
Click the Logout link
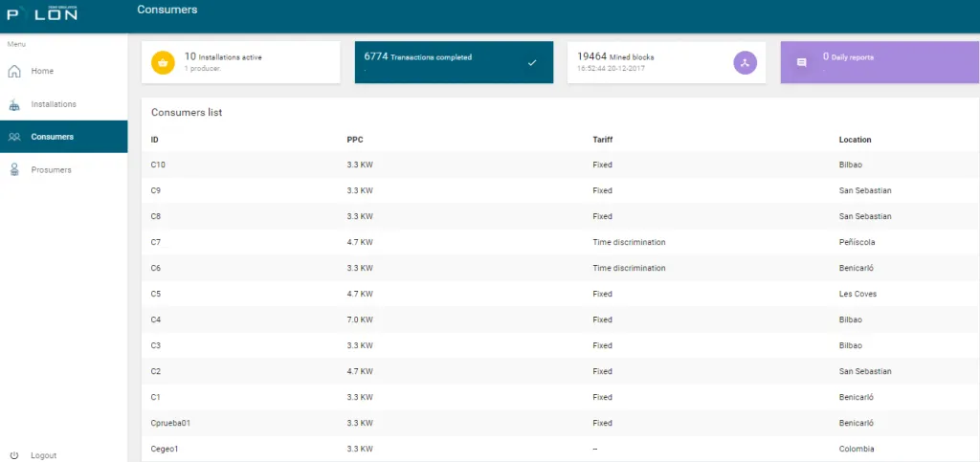(44, 455)
